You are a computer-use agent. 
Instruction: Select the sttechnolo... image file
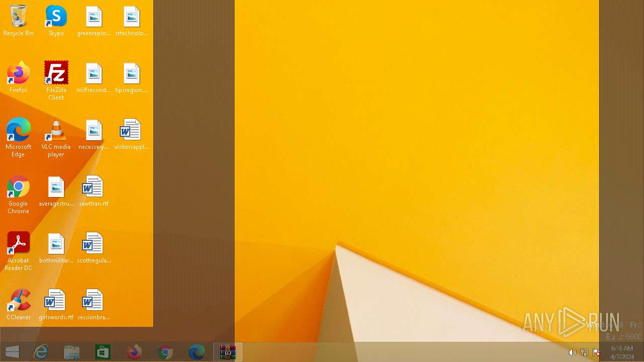131,21
